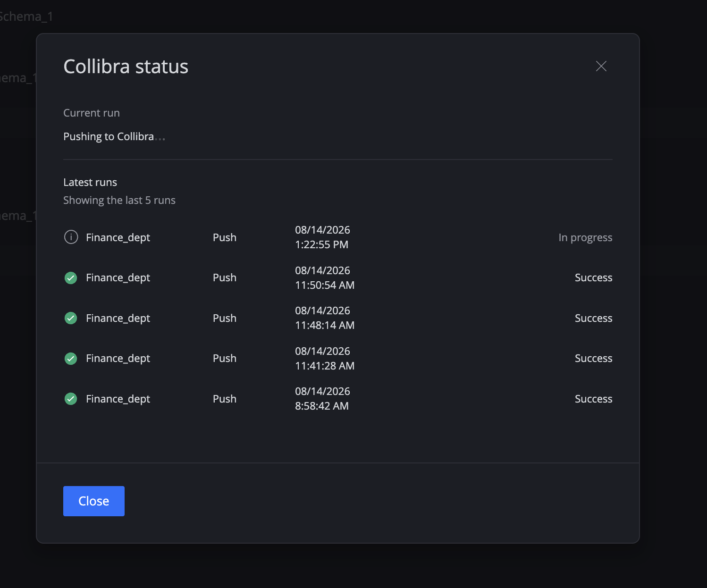Screen dimensions: 707x588
Task: Click Success status of the 11:50:54 AM run
Action: (x=593, y=277)
